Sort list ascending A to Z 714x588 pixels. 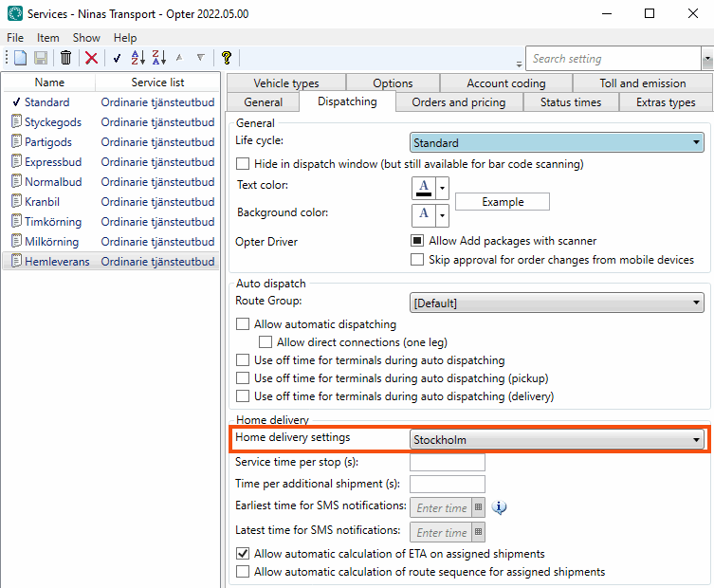(137, 59)
